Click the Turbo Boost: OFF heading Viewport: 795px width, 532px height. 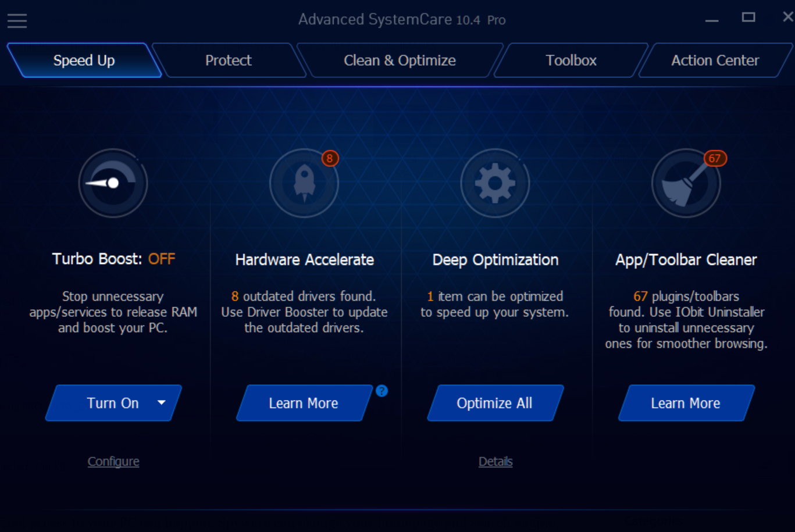click(x=113, y=259)
